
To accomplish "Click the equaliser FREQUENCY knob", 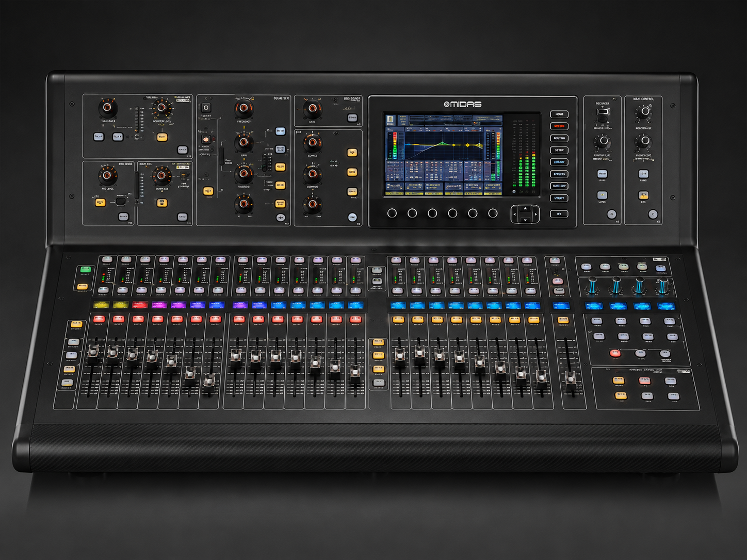I will click(243, 109).
